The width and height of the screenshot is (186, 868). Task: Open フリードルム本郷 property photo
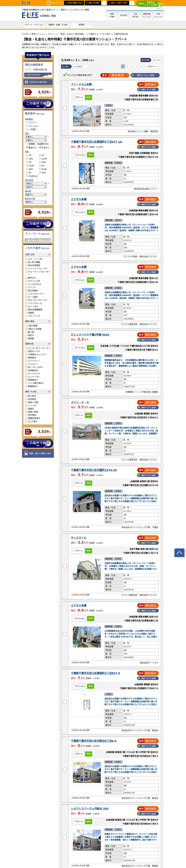point(87,116)
